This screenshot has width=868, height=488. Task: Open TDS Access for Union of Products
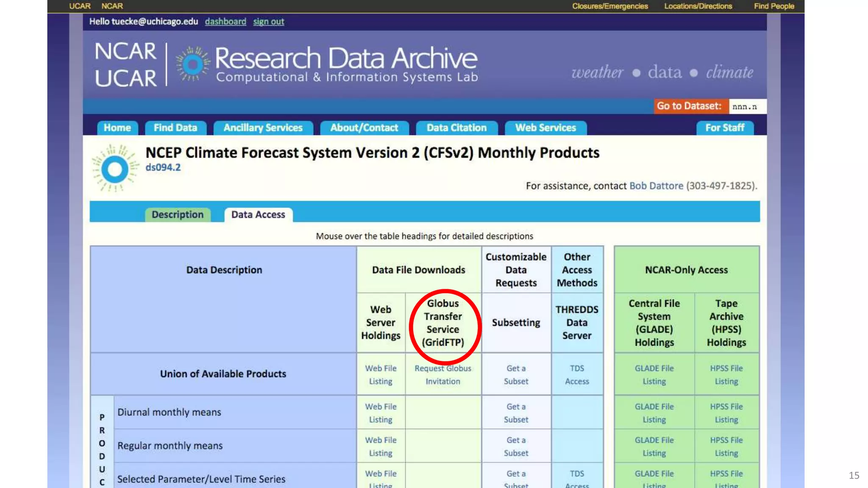click(577, 374)
